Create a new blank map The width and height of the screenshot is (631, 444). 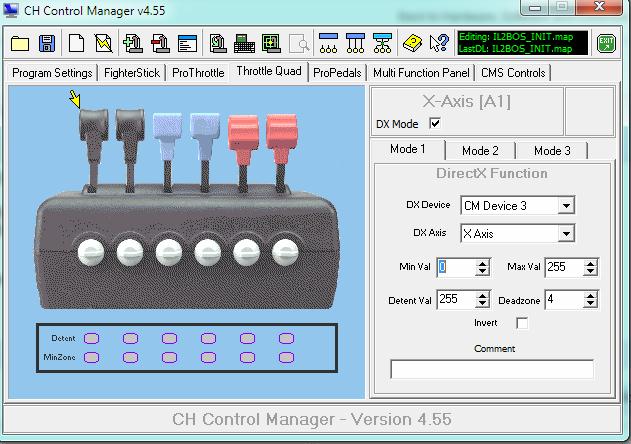click(x=76, y=43)
